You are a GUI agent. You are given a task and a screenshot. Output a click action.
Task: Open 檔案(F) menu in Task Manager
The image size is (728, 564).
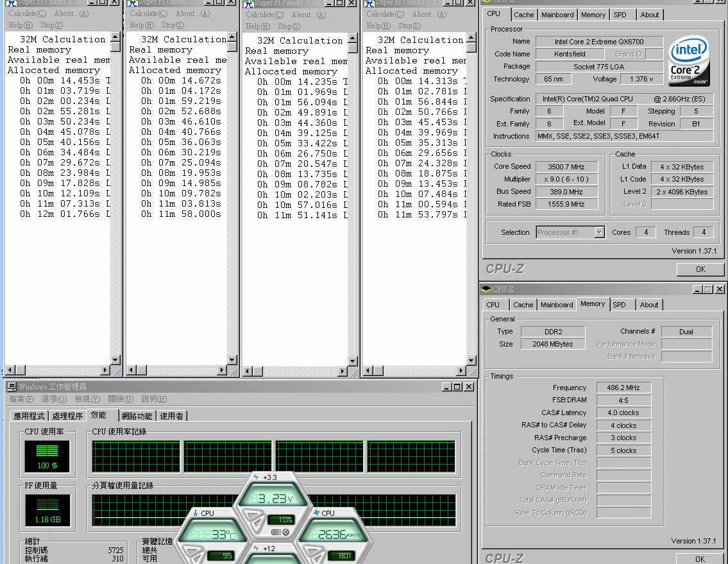21,399
